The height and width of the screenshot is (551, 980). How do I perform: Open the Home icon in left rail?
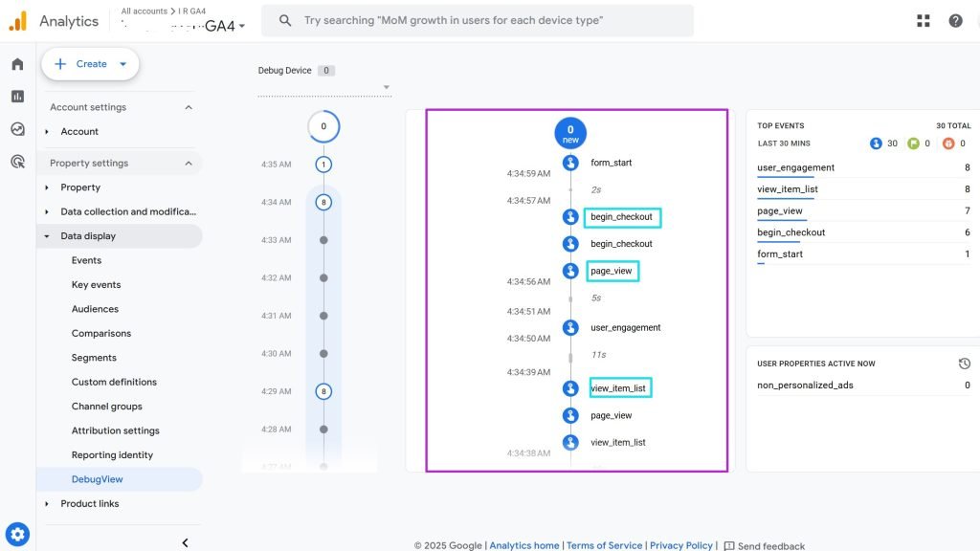(x=17, y=64)
